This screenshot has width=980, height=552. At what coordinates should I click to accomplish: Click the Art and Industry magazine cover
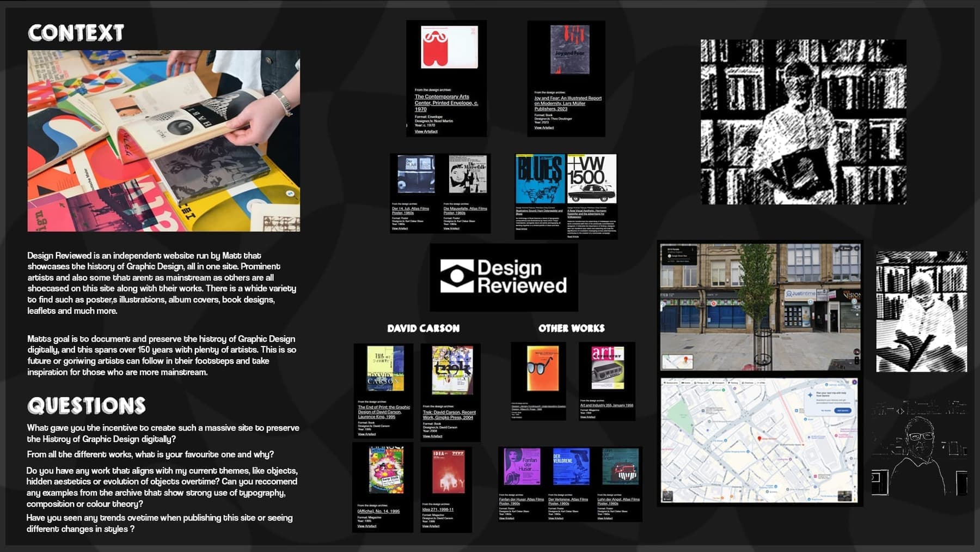pos(608,368)
